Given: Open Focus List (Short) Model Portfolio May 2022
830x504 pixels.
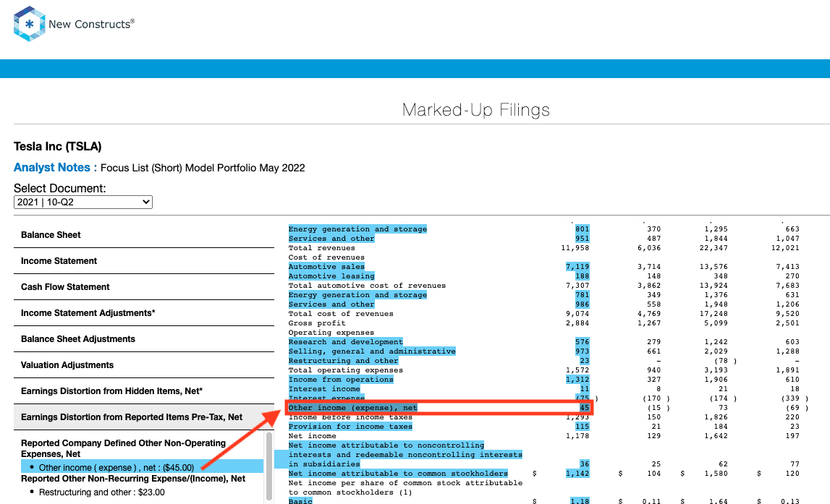Looking at the screenshot, I should (x=203, y=168).
